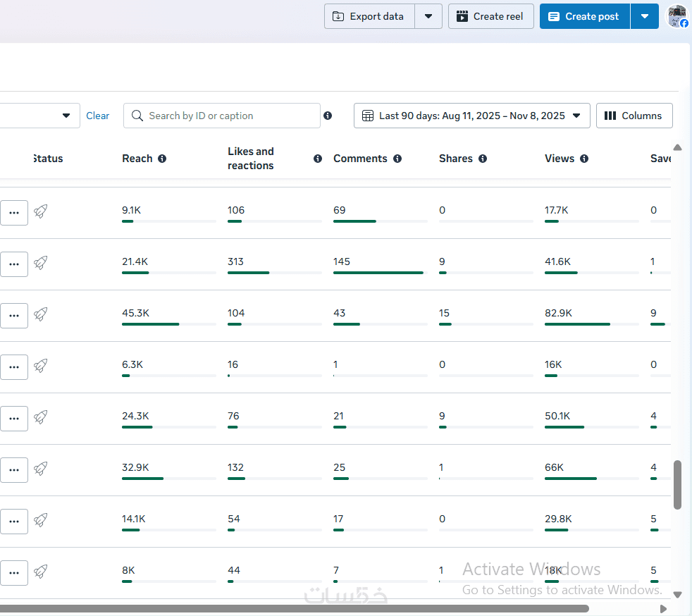The image size is (692, 616).
Task: Click the Shares column info icon
Action: click(483, 159)
